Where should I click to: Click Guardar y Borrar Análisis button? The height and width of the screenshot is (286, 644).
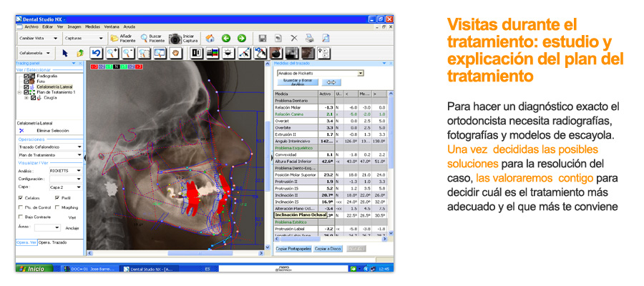(x=298, y=82)
